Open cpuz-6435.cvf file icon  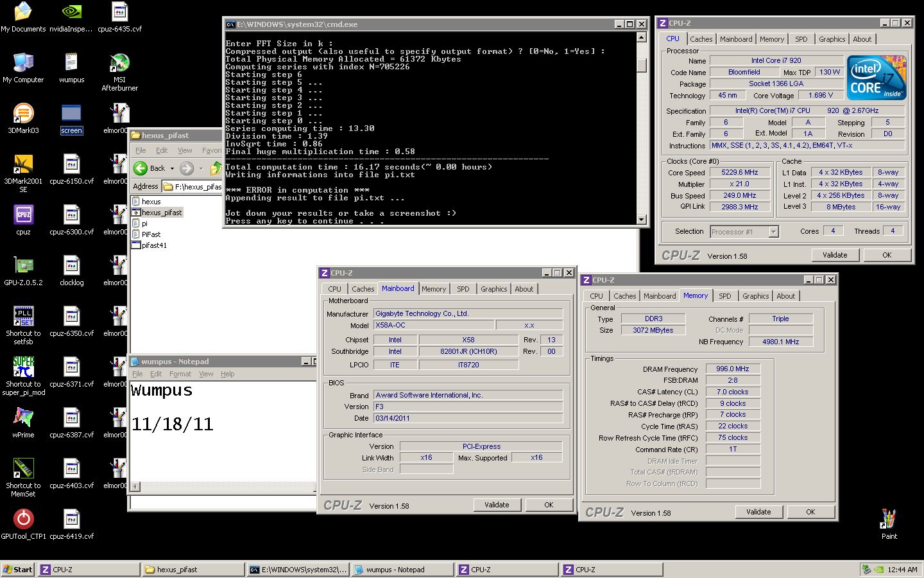pyautogui.click(x=119, y=17)
